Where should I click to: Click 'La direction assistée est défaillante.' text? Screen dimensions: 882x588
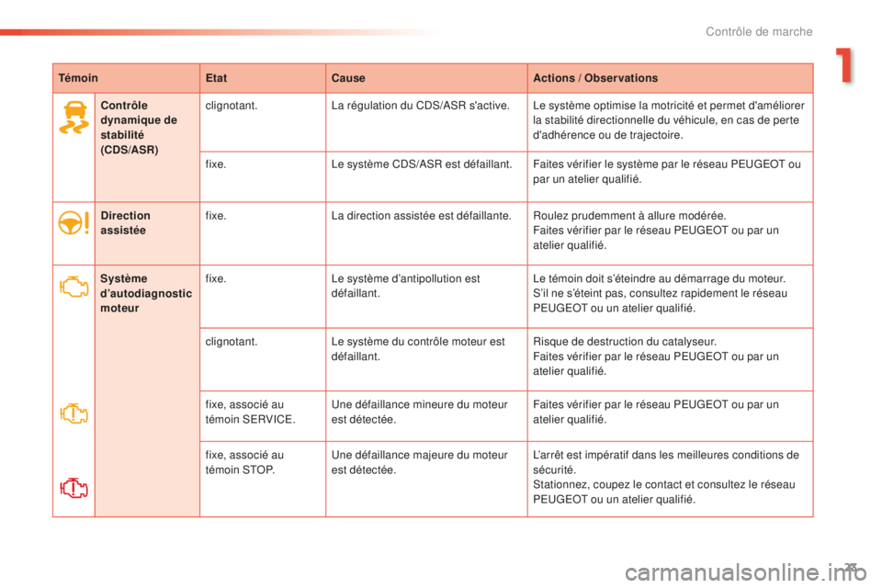point(422,216)
